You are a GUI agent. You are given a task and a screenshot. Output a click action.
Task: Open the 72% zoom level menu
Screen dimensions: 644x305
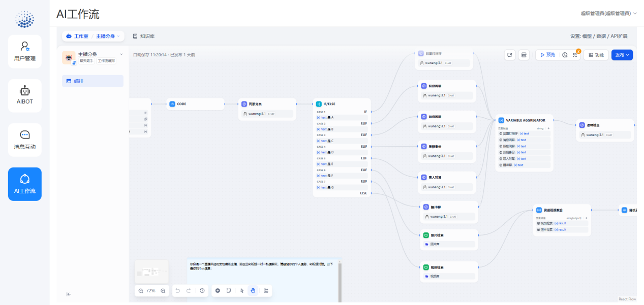coord(151,291)
